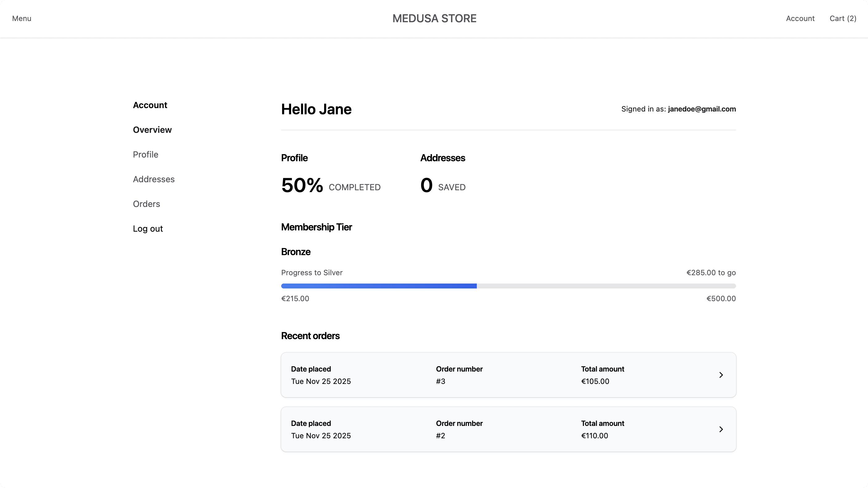
Task: Click the Progress to Silver bar
Action: pos(508,286)
